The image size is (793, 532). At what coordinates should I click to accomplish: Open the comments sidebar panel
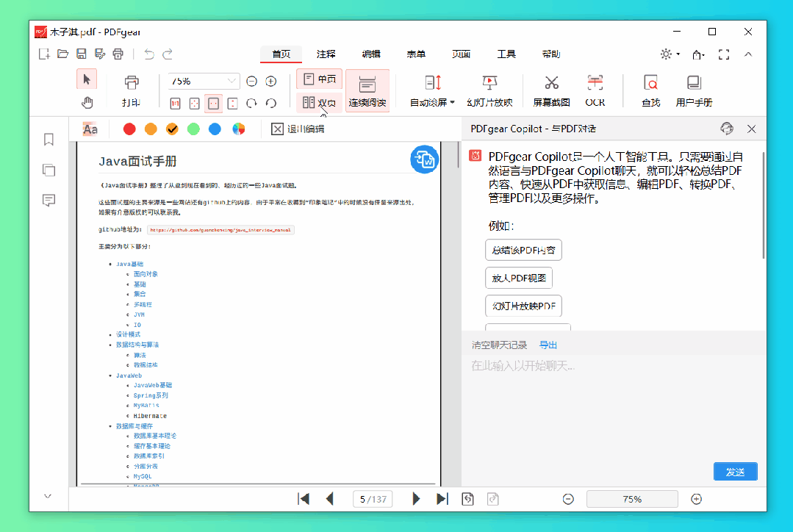pos(49,201)
